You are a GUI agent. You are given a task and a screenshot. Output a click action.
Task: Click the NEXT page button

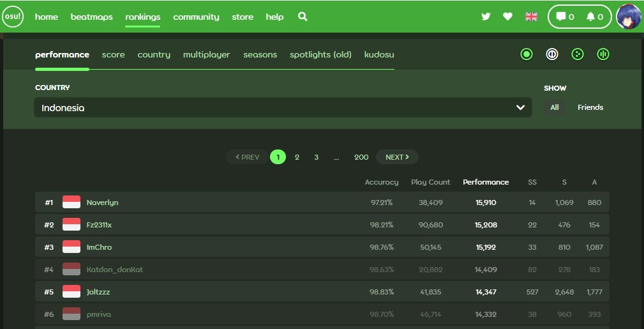(397, 157)
